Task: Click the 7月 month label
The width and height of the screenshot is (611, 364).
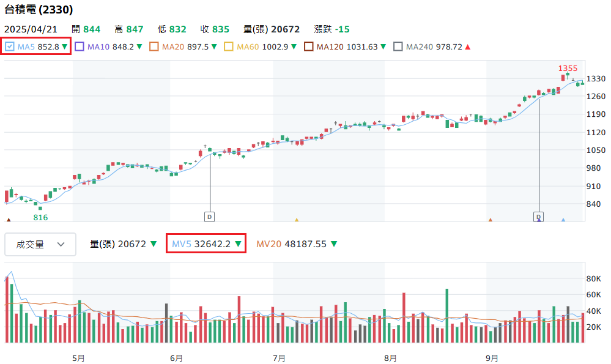Action: coord(279,358)
